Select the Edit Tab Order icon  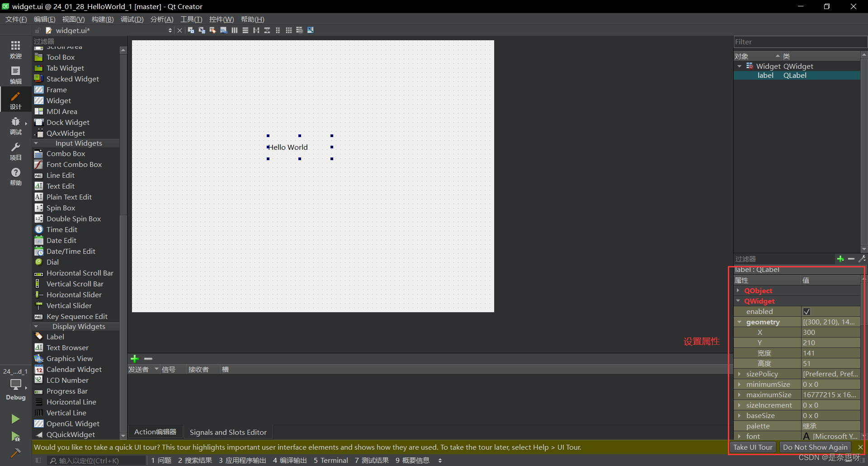pyautogui.click(x=223, y=30)
